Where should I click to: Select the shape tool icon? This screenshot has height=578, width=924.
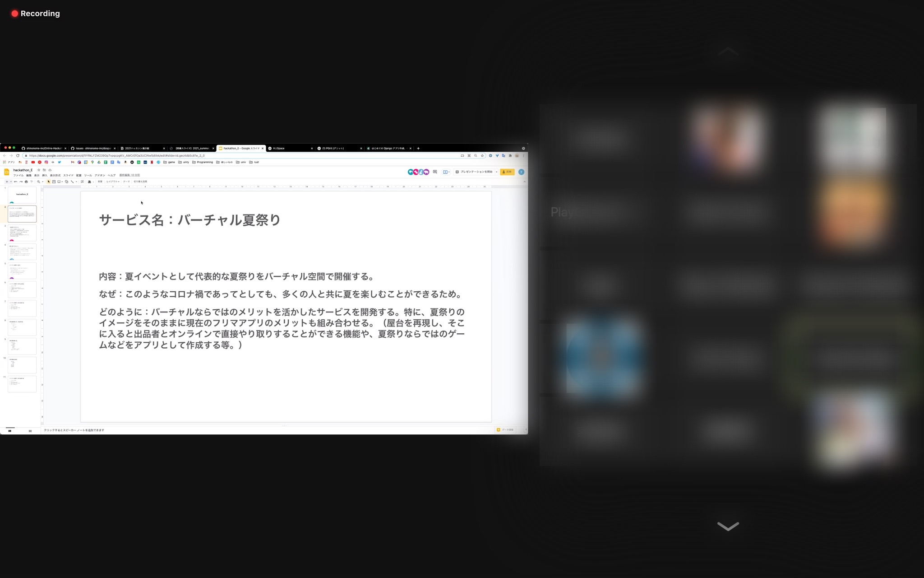click(x=66, y=182)
